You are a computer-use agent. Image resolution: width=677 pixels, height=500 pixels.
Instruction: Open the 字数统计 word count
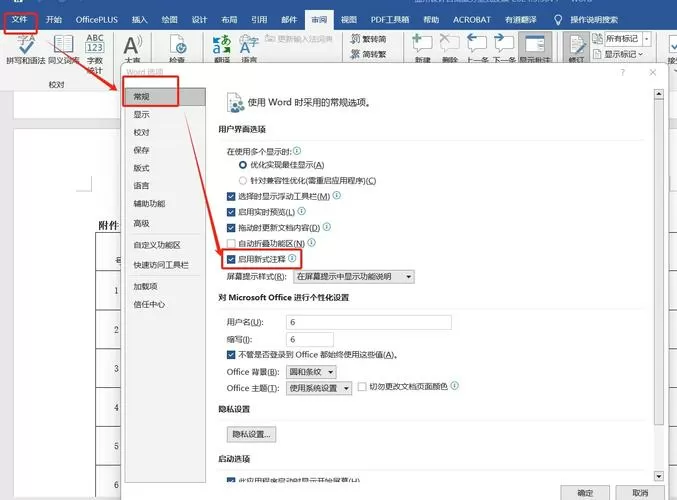pos(95,53)
